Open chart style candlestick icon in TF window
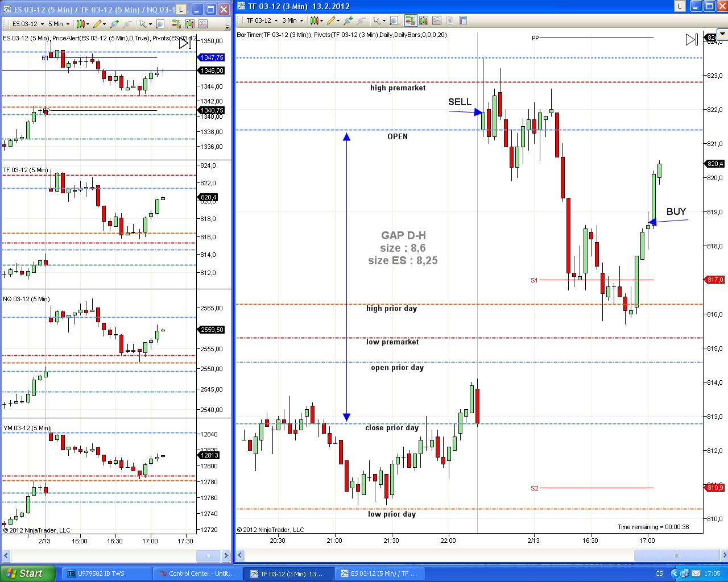Viewport: 728px width, 582px height. pos(314,20)
